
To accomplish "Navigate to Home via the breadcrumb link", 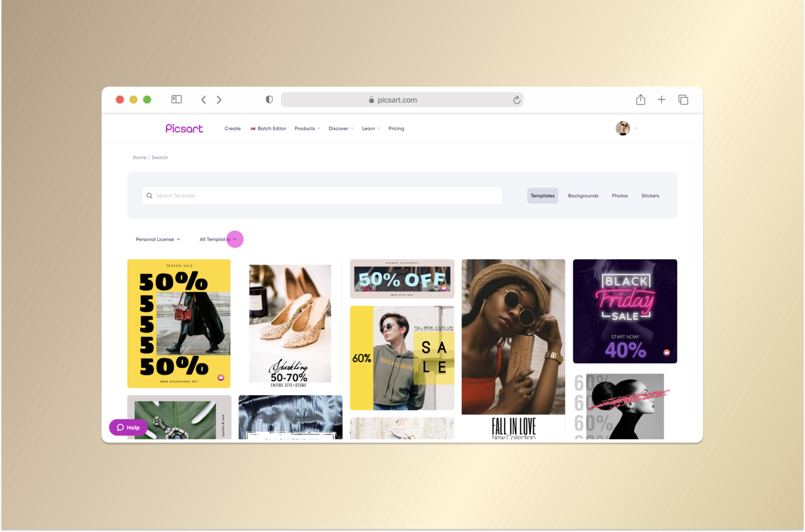I will 139,157.
